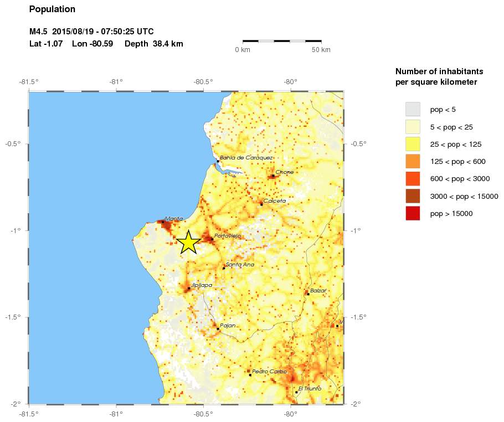Image resolution: width=504 pixels, height=422 pixels.
Task: Click the 'Bahia de Caraquez' city label
Action: [246, 158]
